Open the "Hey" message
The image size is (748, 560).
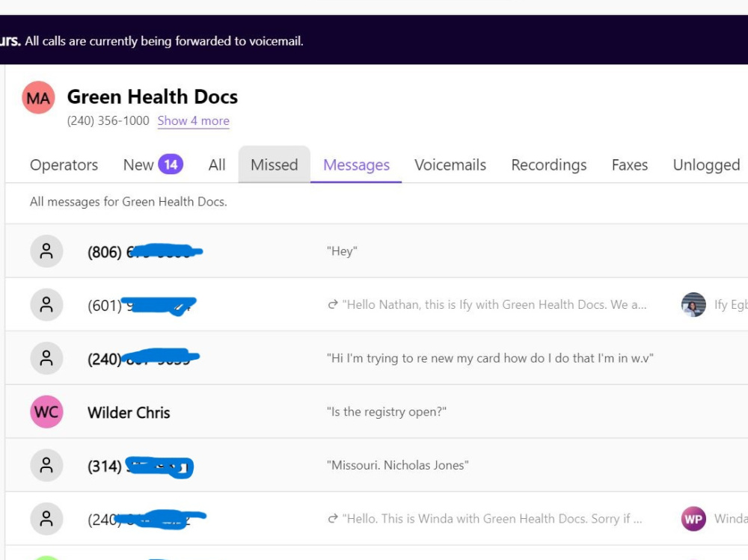(342, 251)
